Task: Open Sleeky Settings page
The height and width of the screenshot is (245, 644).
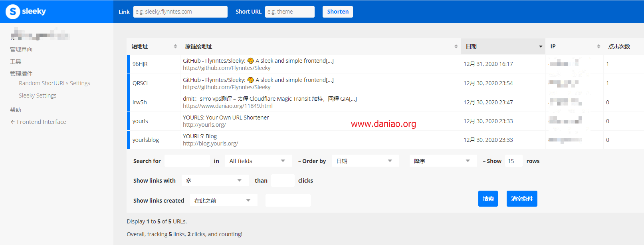Action: [x=38, y=96]
